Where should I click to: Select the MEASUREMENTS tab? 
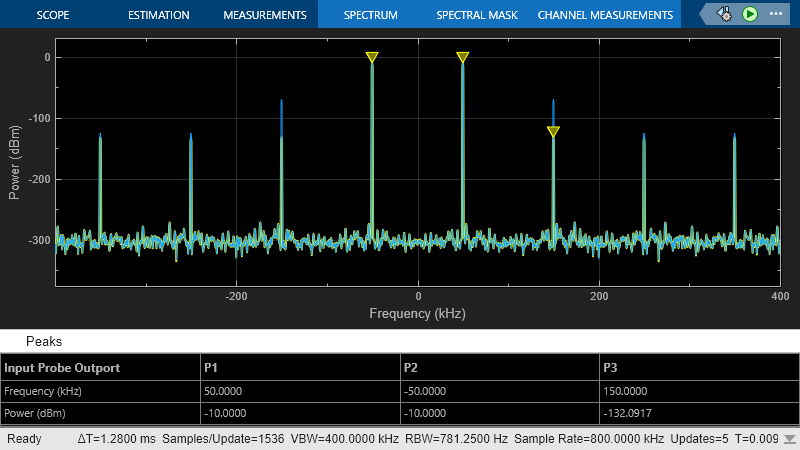265,15
